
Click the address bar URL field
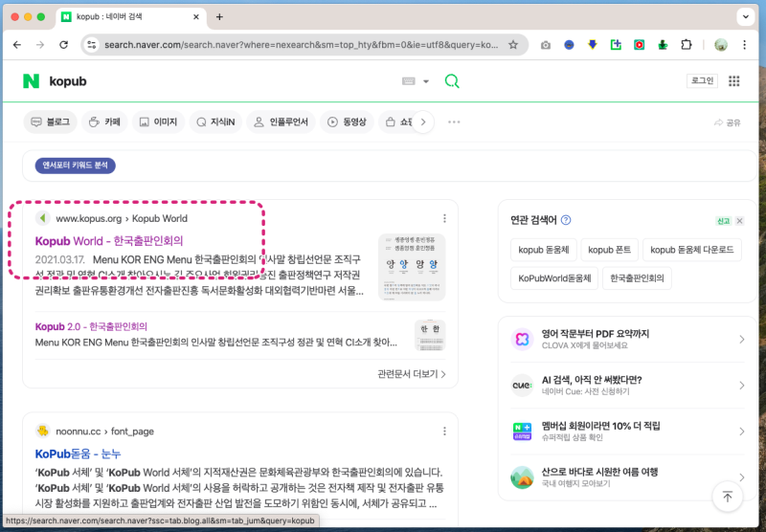click(301, 45)
